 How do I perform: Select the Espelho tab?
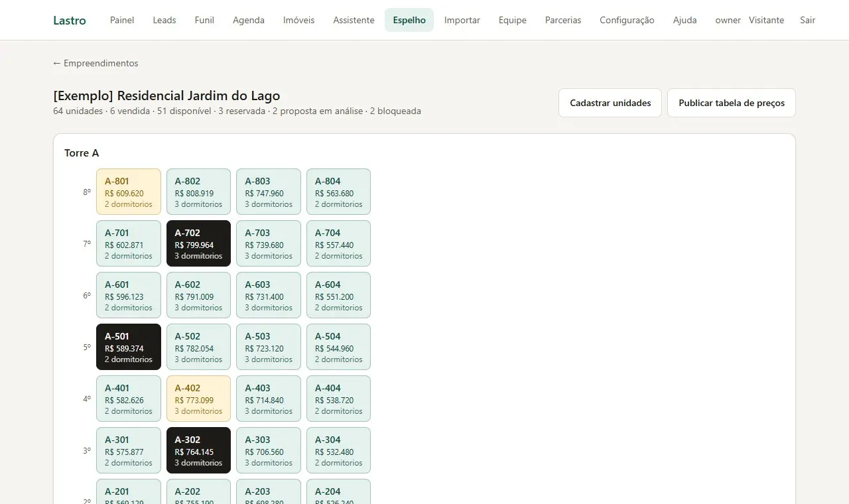[x=409, y=20]
